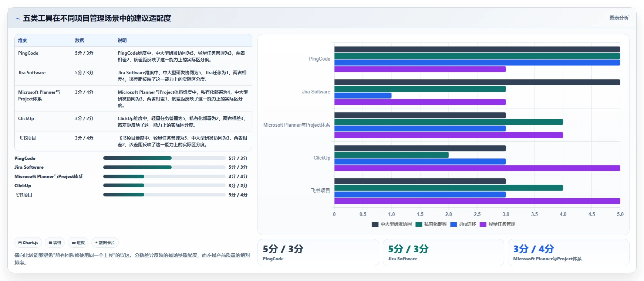The height and width of the screenshot is (281, 644).
Task: Select the PingCode cell in the table
Action: 28,53
